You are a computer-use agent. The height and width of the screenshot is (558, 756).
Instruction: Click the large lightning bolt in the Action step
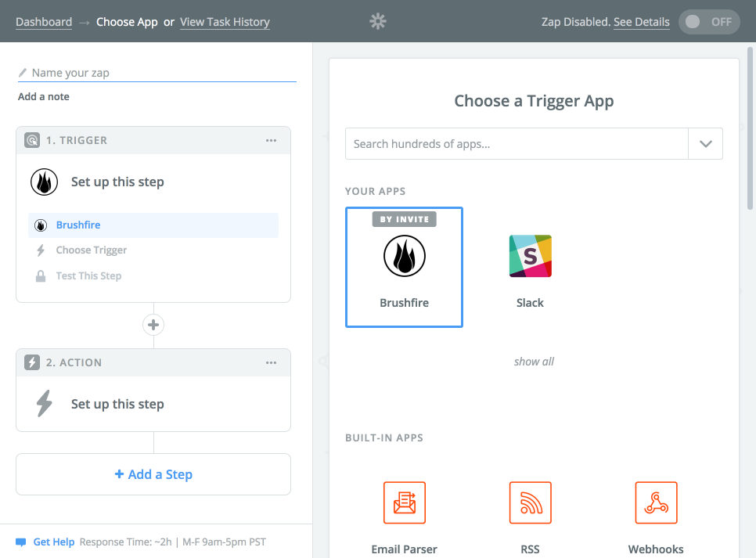coord(45,403)
